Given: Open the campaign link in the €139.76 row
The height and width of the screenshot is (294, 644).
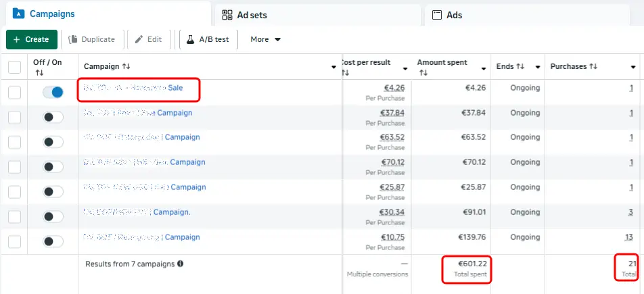Looking at the screenshot, I should pyautogui.click(x=141, y=237).
